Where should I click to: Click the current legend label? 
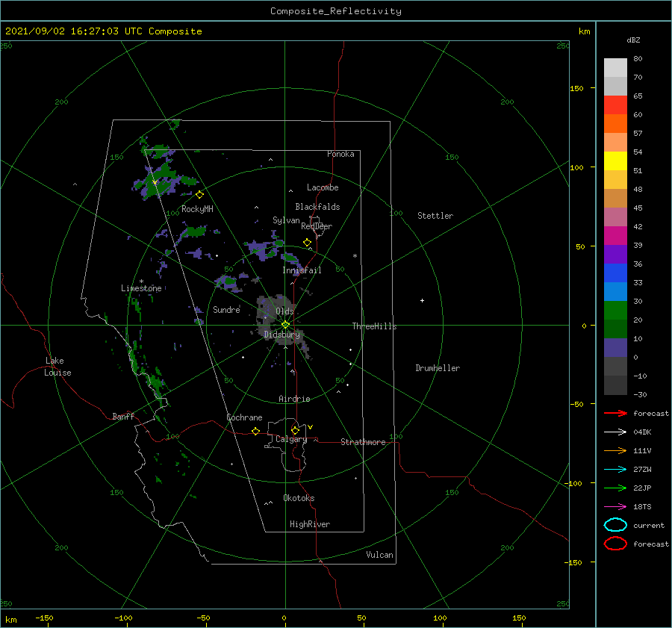click(649, 525)
